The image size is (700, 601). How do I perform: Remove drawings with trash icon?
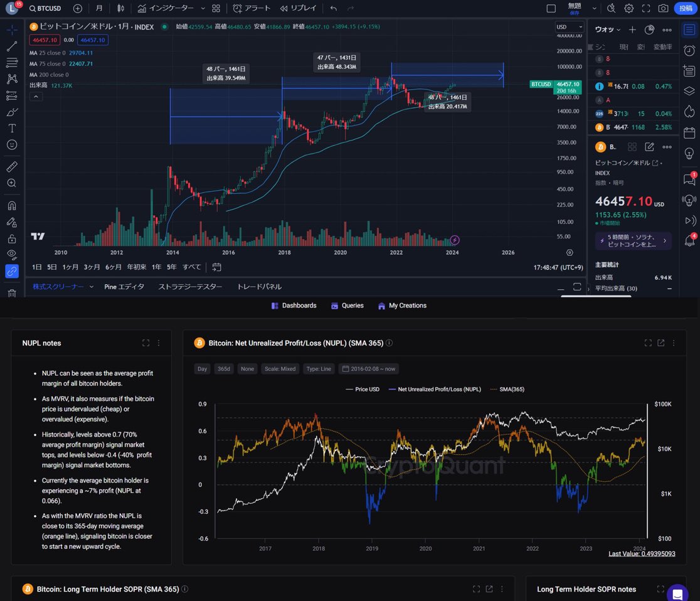coord(12,294)
